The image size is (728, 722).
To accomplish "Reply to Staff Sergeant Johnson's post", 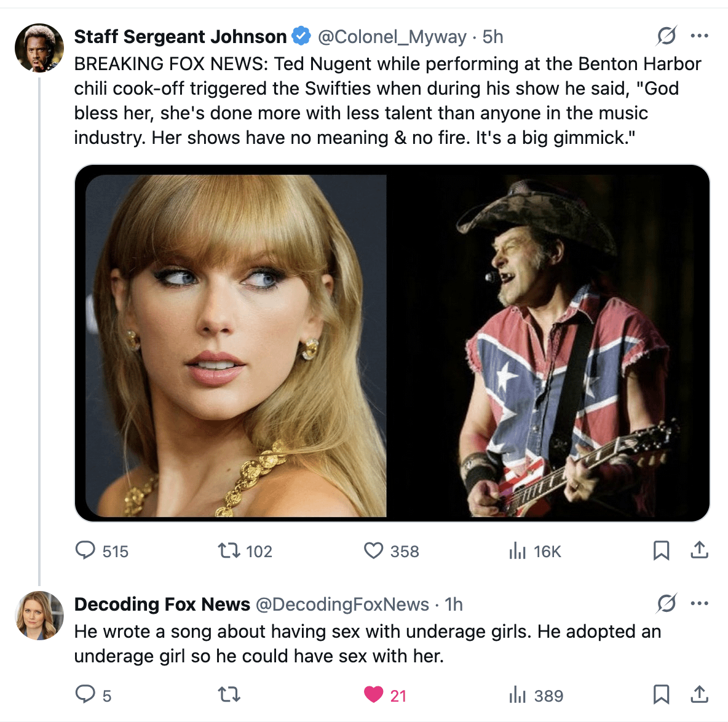I will (85, 550).
